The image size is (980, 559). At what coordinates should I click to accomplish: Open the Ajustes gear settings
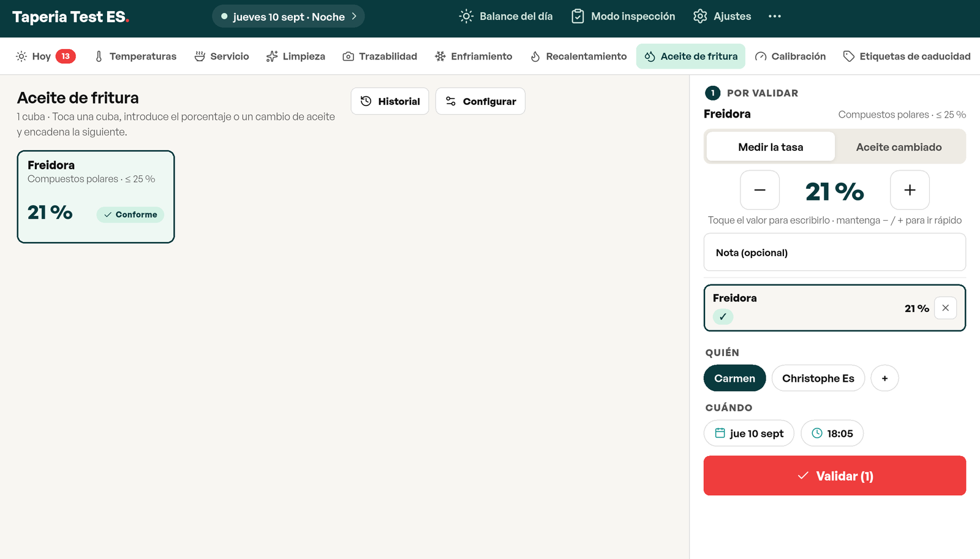(722, 17)
